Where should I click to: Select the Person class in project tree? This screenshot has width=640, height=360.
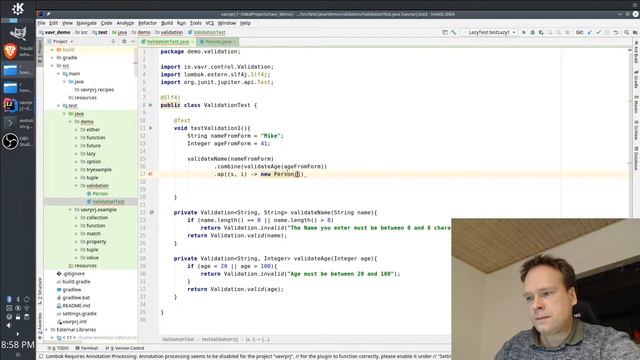[100, 194]
